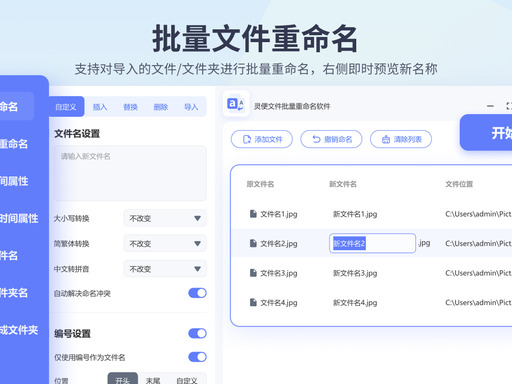Select 末尾 position option
512x384 pixels.
(x=153, y=380)
